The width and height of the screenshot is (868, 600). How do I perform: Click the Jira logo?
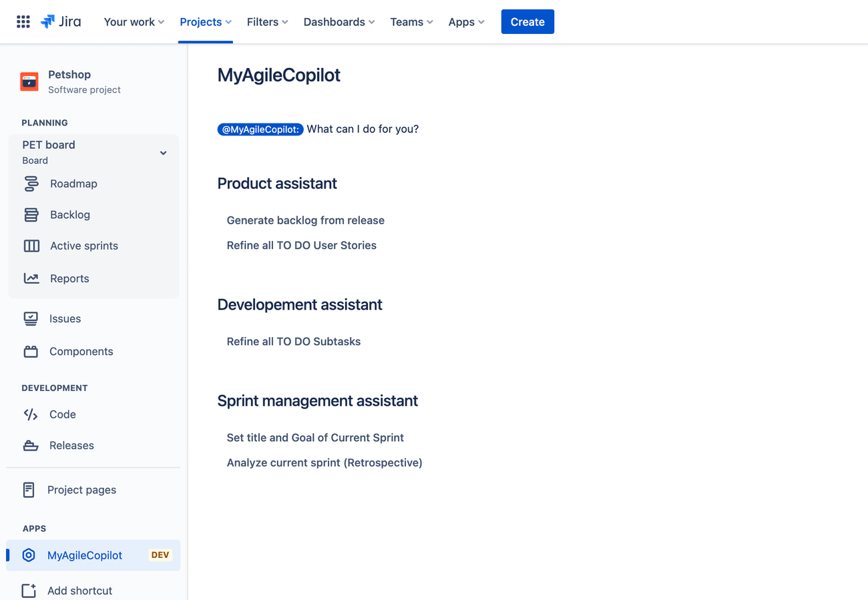pos(61,22)
